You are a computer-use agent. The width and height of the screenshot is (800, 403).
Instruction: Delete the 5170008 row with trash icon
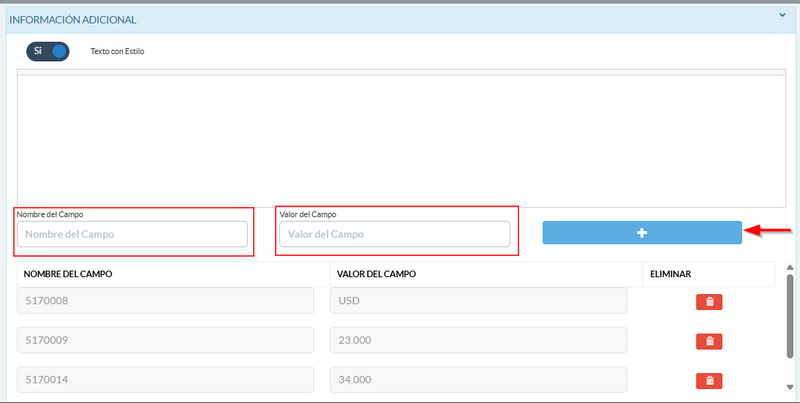click(709, 301)
